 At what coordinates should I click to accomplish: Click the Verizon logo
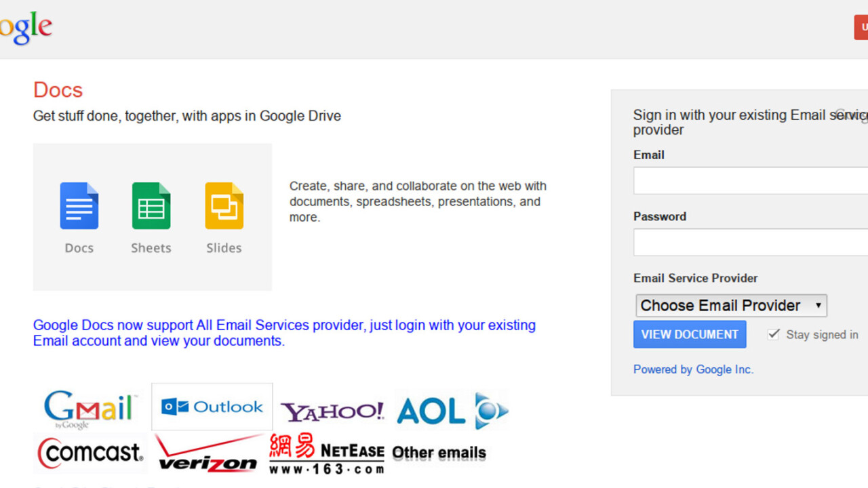208,454
